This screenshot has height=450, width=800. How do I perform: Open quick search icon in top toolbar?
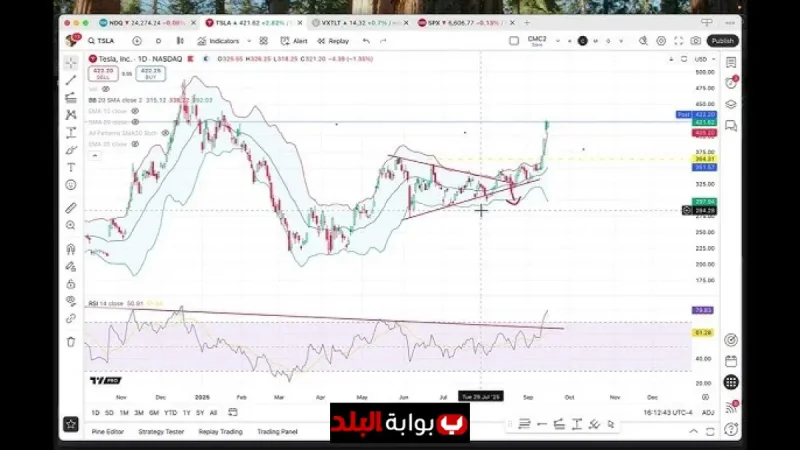click(x=643, y=41)
